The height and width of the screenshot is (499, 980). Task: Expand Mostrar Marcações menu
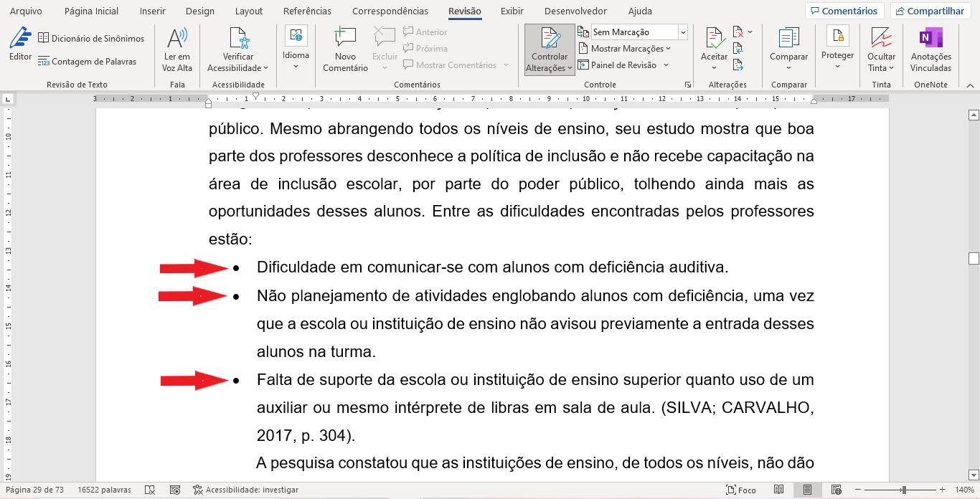tap(624, 49)
